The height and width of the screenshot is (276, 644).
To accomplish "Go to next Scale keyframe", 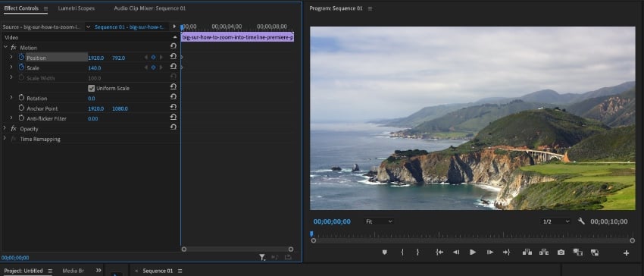I will tap(161, 67).
